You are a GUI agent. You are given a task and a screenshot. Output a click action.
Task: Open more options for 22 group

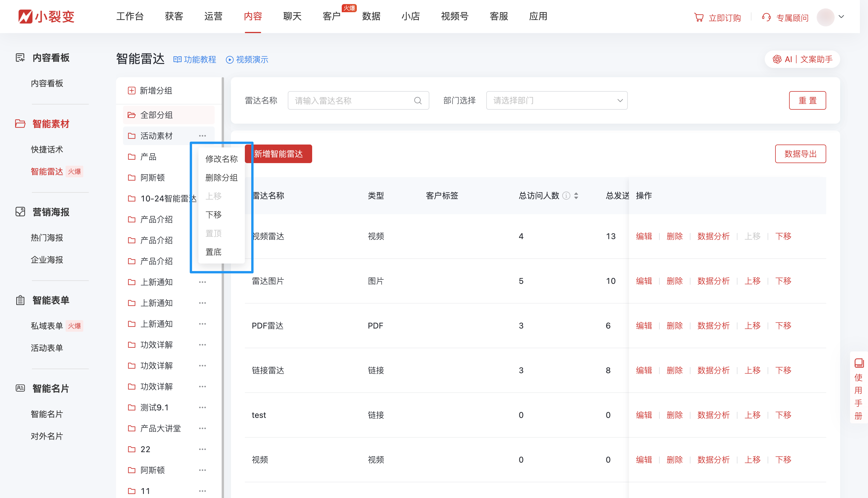coord(202,449)
